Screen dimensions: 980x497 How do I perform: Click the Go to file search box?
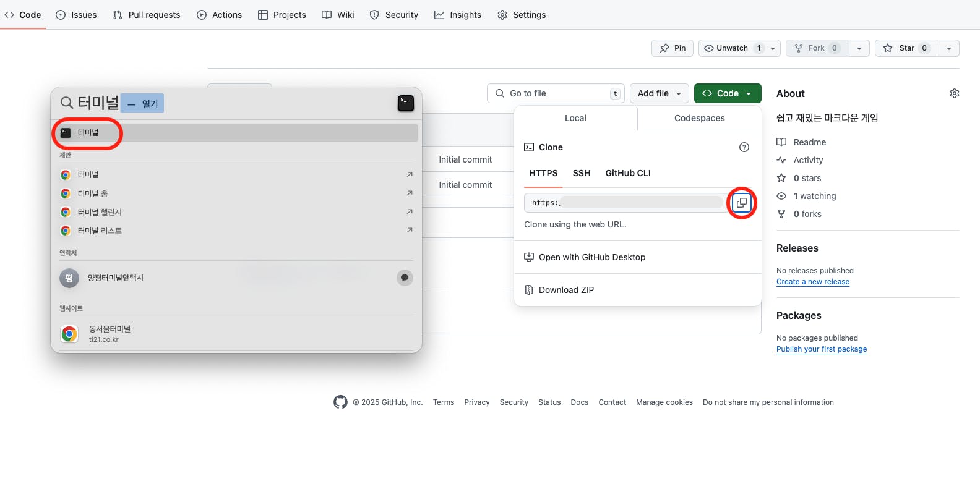click(x=556, y=93)
